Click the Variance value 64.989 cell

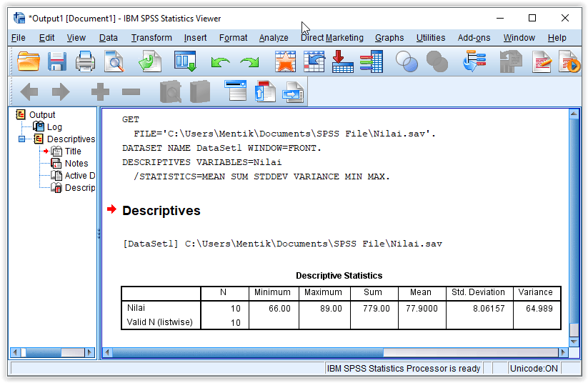(537, 309)
